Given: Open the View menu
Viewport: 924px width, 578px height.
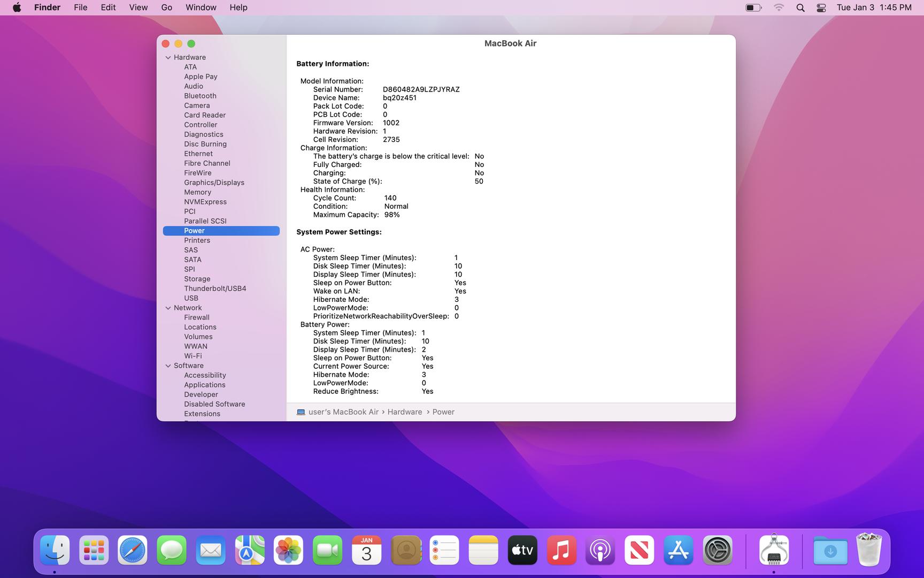Looking at the screenshot, I should (x=138, y=7).
